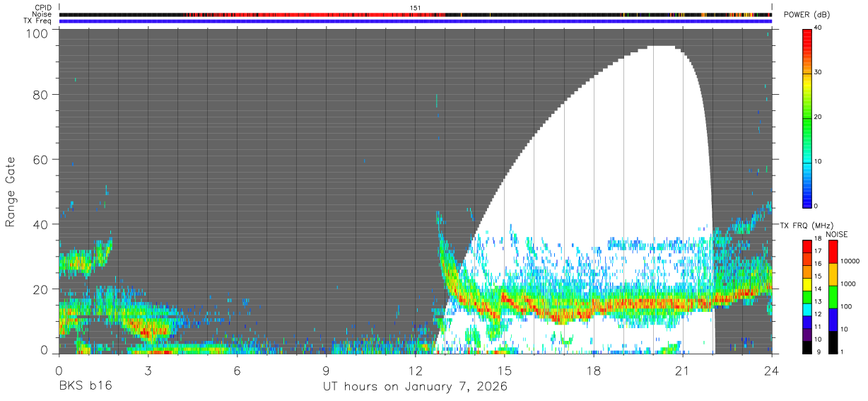Image resolution: width=868 pixels, height=401 pixels.
Task: Click range gate tick label 60
Action: pos(41,160)
